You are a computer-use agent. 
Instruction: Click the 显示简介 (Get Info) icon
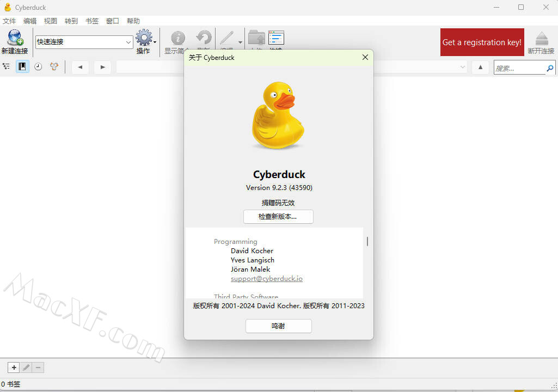coord(177,38)
